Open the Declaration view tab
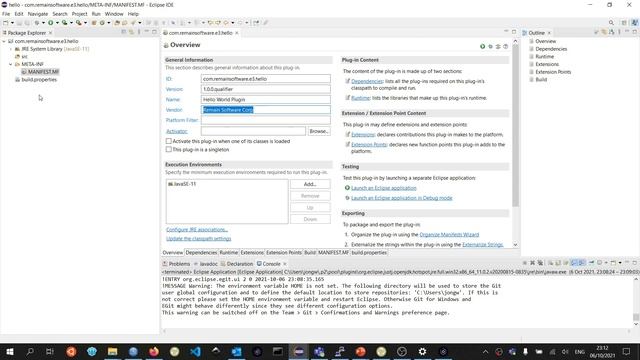Image resolution: width=640 pixels, height=360 pixels. point(237,264)
